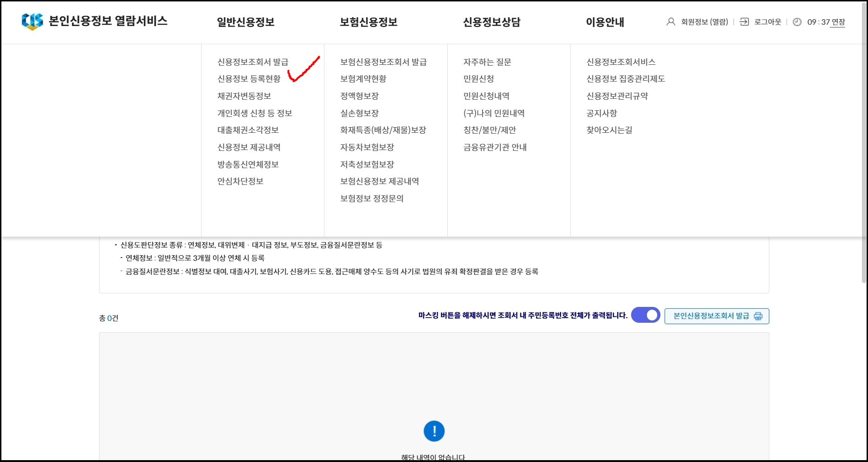Select 보험계약현황 menu item
This screenshot has width=868, height=462.
click(x=363, y=79)
